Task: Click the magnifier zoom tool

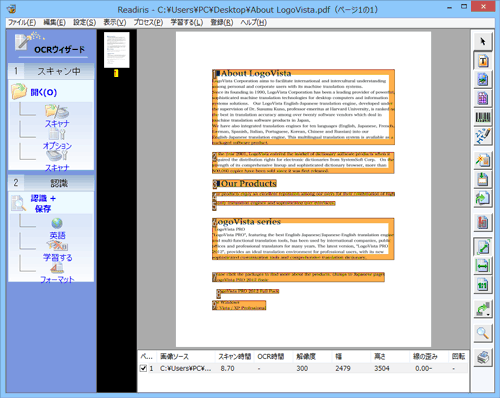Action: (483, 333)
